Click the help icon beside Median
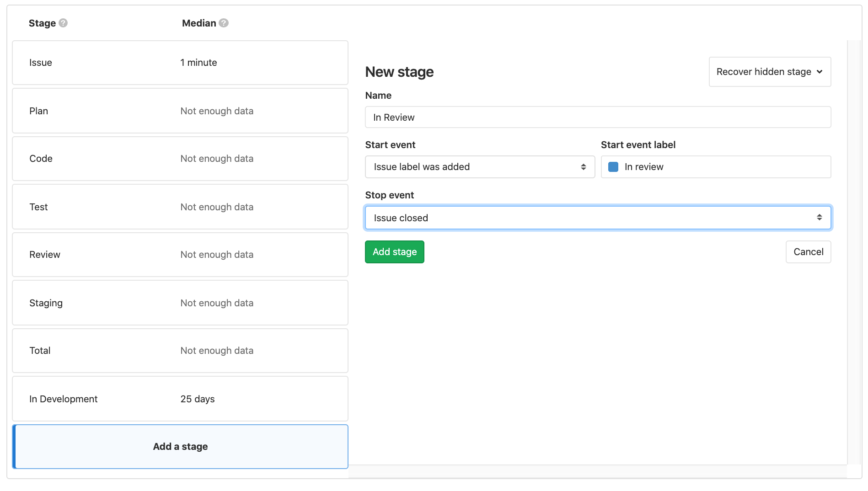Viewport: 868px width, 491px height. click(224, 23)
